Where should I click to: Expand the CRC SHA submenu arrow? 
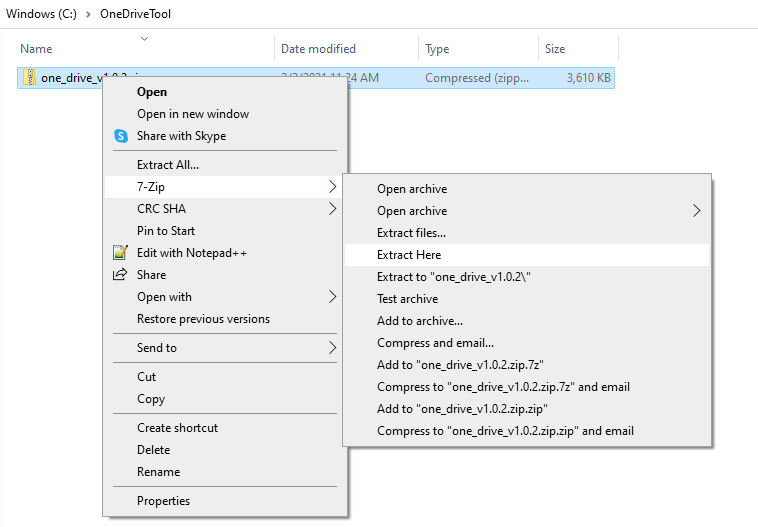pyautogui.click(x=332, y=209)
